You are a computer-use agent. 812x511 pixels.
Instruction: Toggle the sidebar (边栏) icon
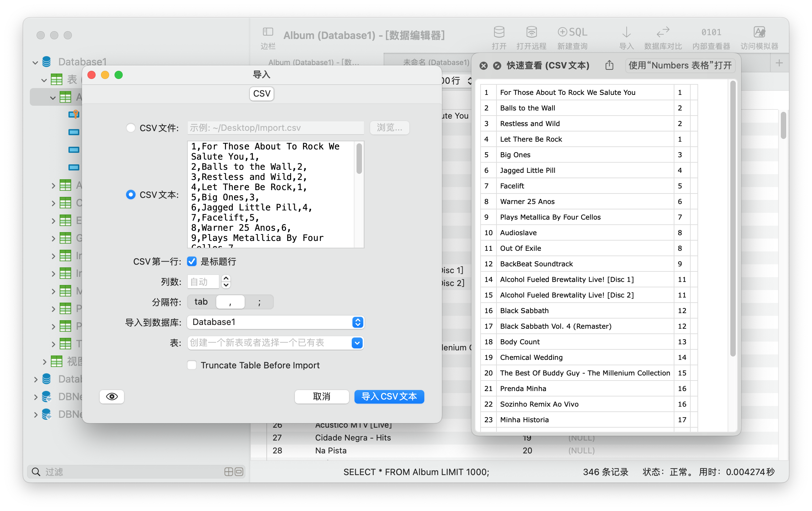268,32
